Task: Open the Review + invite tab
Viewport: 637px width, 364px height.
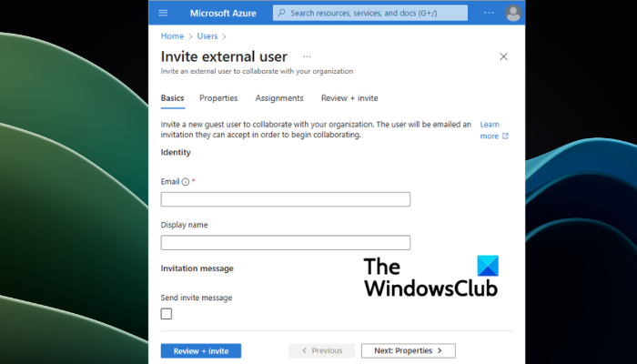Action: tap(349, 98)
